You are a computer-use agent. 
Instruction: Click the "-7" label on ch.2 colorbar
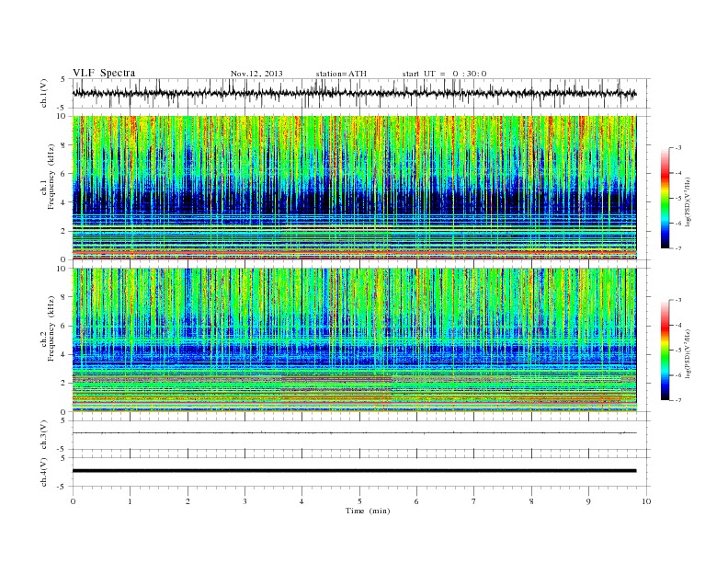click(x=678, y=400)
